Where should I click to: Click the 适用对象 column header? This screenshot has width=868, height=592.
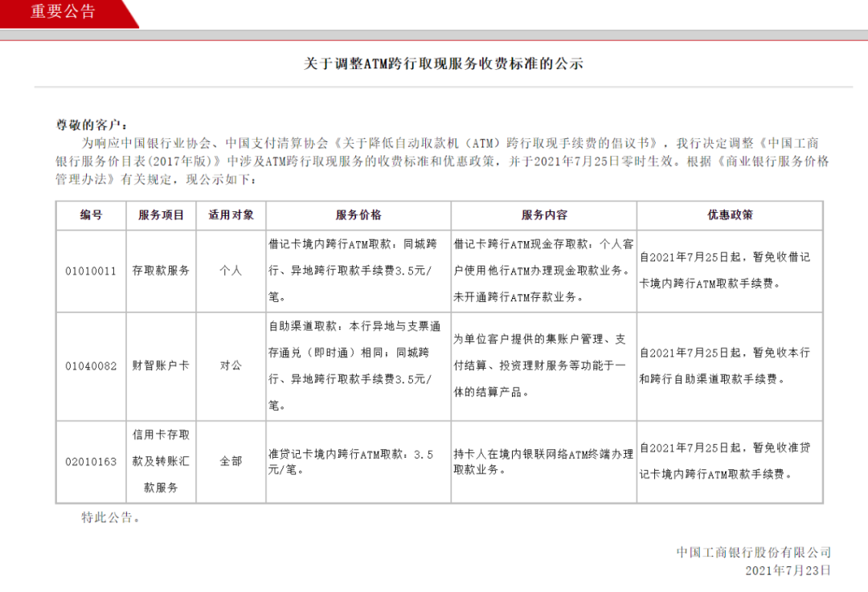(x=231, y=215)
